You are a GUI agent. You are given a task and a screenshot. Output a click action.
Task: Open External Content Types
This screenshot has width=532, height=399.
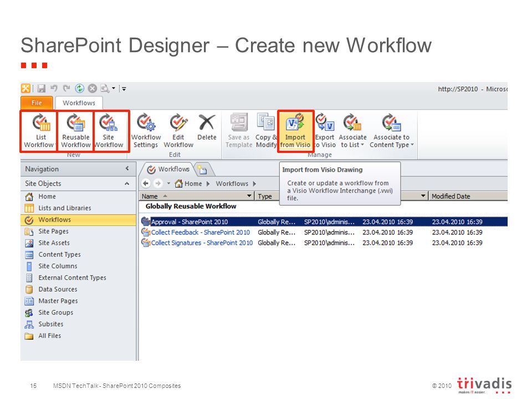[x=79, y=278]
